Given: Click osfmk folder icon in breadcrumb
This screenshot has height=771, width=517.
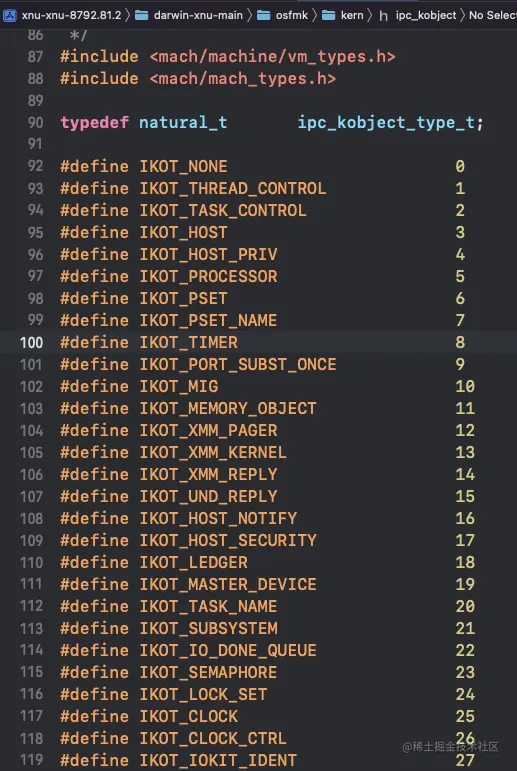Looking at the screenshot, I should click(x=264, y=15).
